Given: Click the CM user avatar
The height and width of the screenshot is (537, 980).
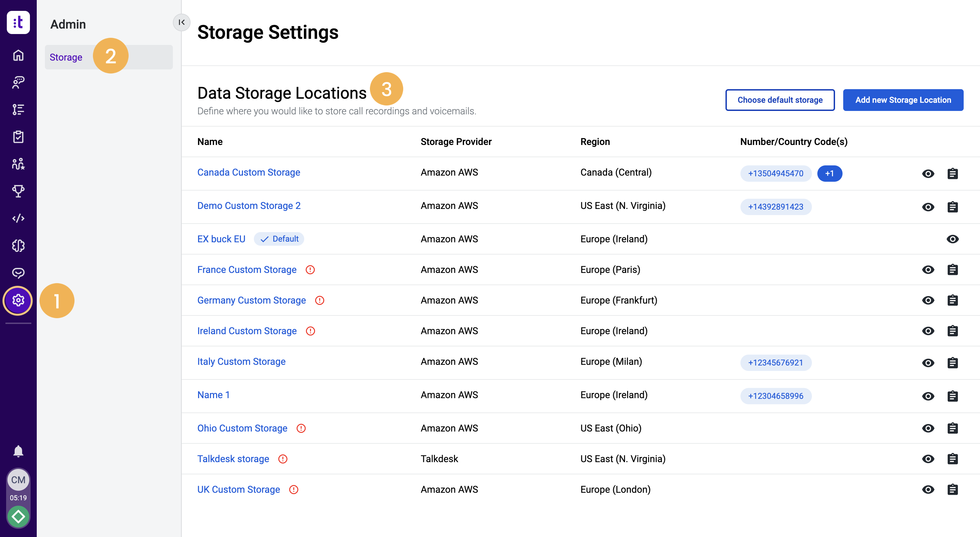Looking at the screenshot, I should 18,479.
